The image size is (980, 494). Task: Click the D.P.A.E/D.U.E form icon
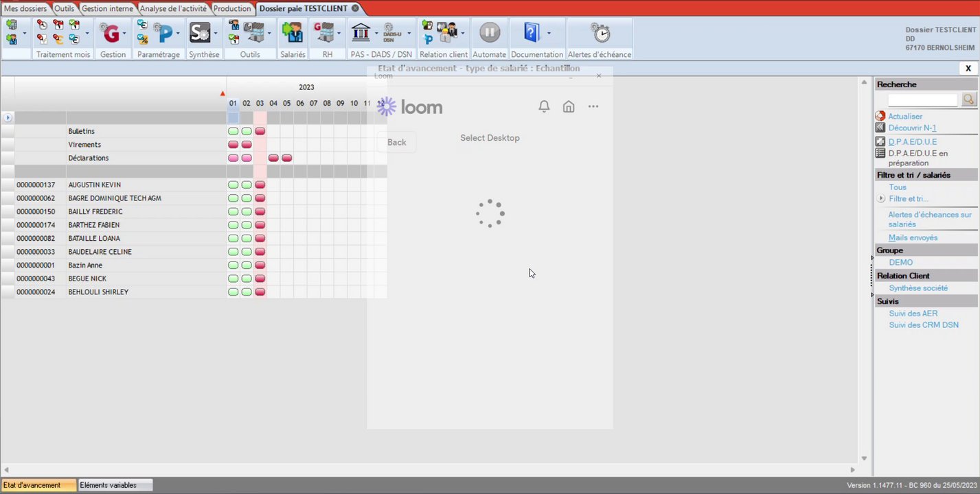point(880,141)
